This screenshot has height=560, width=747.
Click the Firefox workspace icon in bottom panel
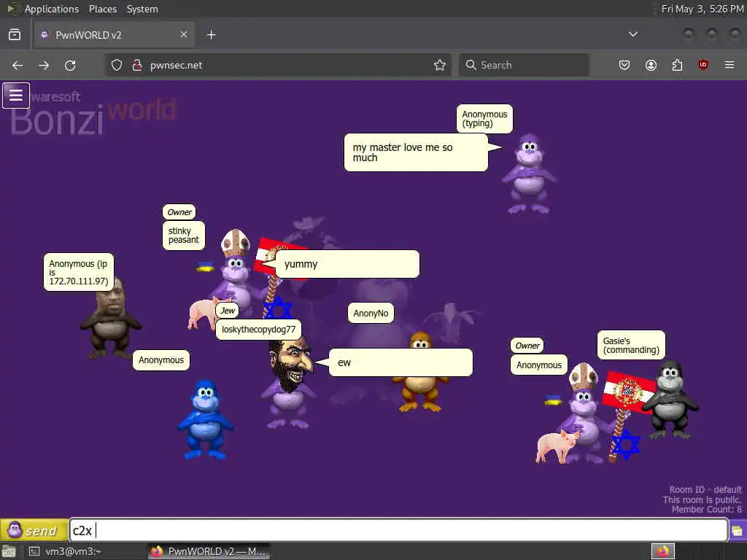tap(663, 551)
